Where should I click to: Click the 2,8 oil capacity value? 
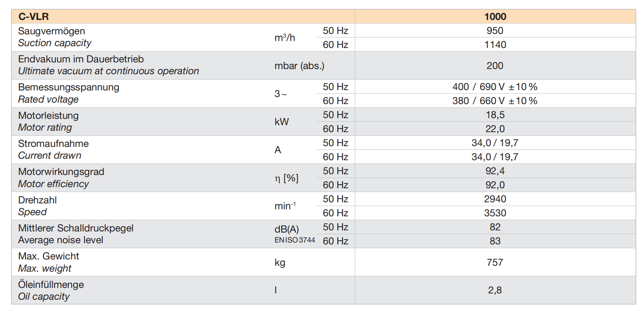click(x=495, y=290)
